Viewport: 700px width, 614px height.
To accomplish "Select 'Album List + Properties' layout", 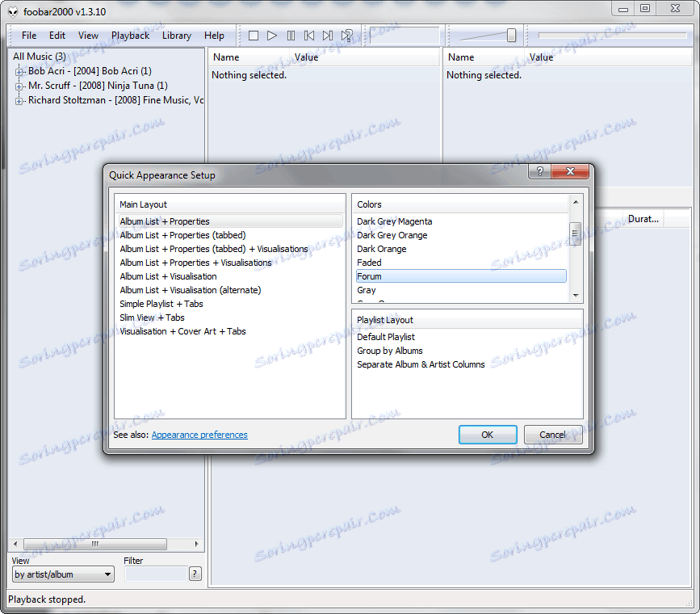I will click(x=230, y=221).
